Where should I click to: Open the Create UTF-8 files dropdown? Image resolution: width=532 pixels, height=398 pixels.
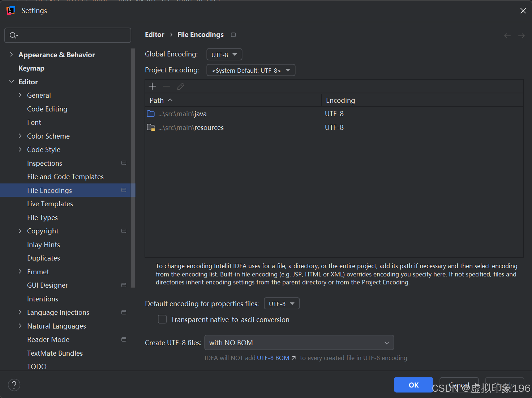[x=299, y=342]
